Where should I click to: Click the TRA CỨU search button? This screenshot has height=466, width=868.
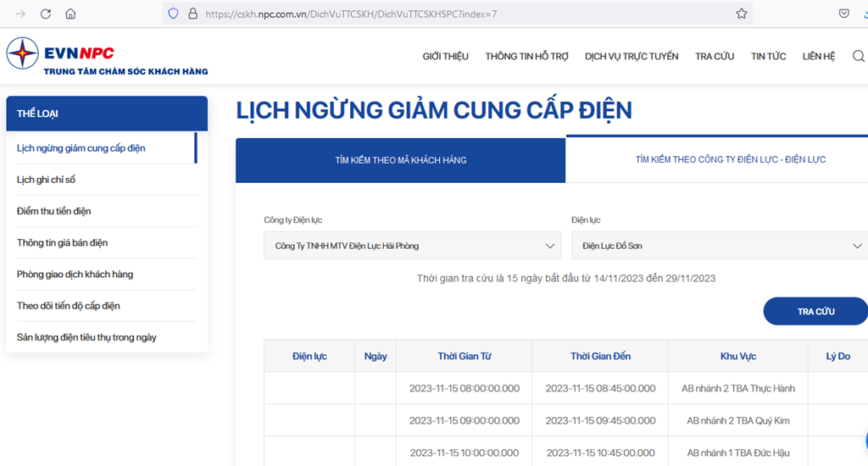(815, 311)
